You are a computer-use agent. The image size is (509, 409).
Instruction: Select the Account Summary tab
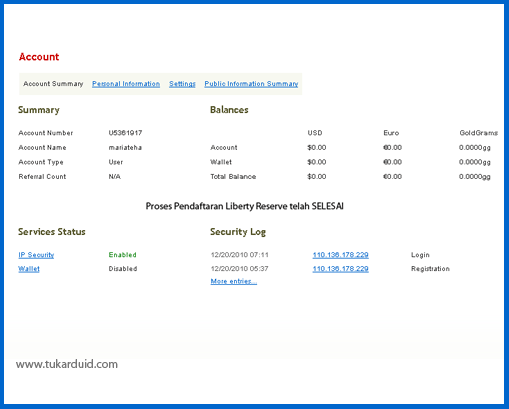53,84
